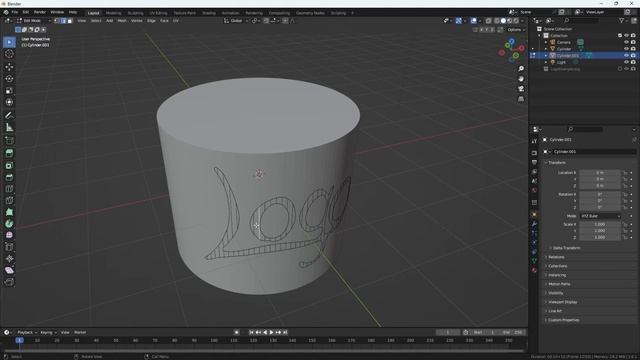
Task: Open Global transform orientation dropdown
Action: [236, 20]
